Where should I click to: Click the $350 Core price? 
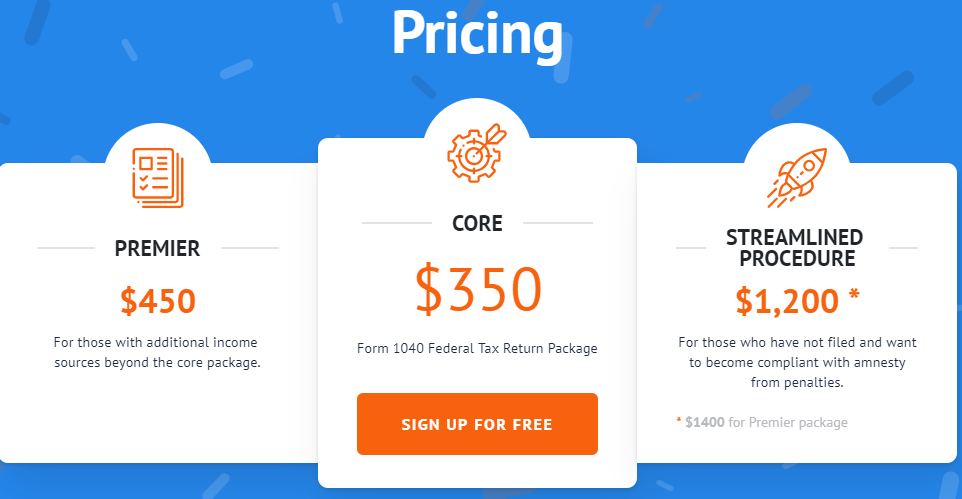[x=478, y=289]
